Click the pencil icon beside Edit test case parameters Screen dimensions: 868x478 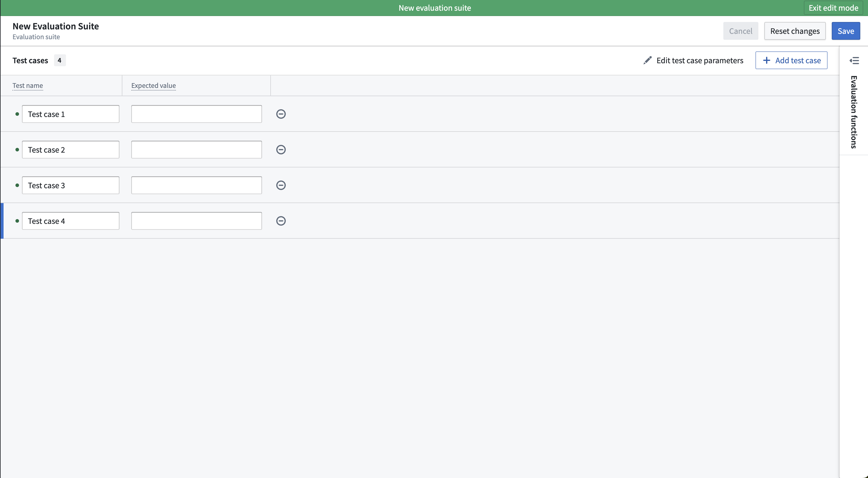(647, 60)
